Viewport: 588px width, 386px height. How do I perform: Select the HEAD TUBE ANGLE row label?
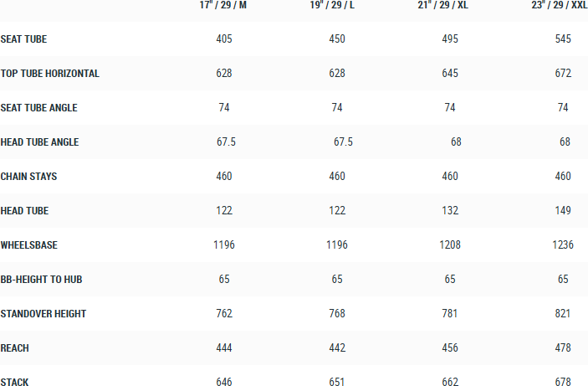(39, 142)
